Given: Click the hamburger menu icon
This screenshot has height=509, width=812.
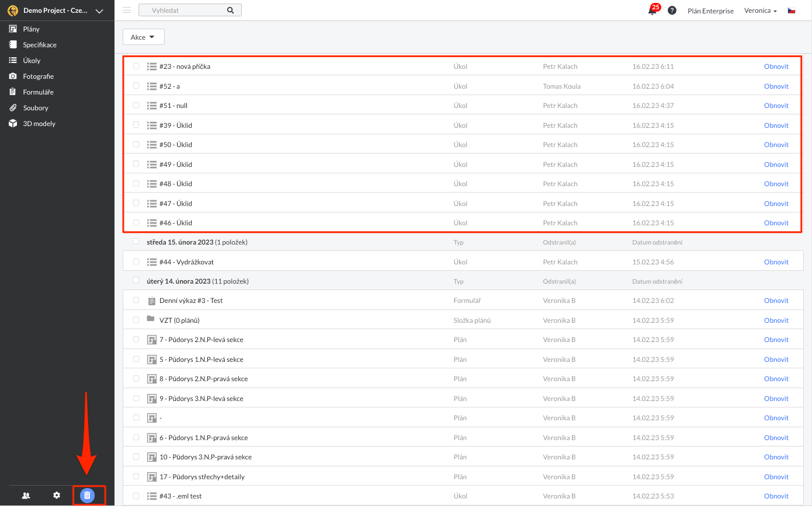Looking at the screenshot, I should tap(127, 10).
